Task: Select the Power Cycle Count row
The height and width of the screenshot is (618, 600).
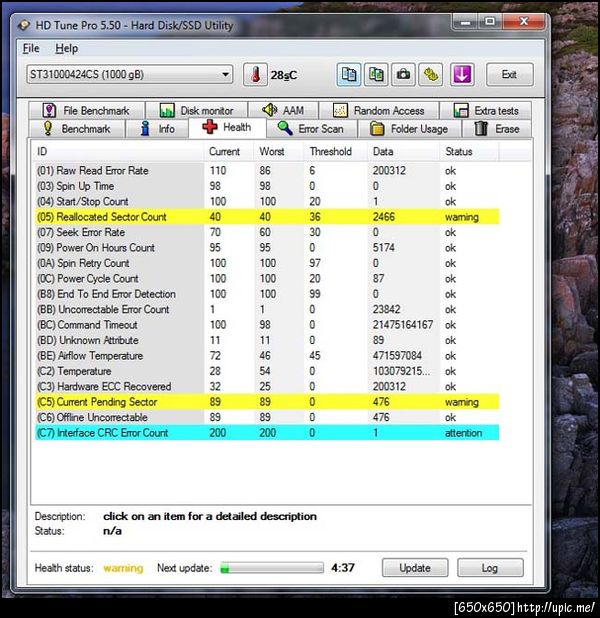Action: pos(267,279)
